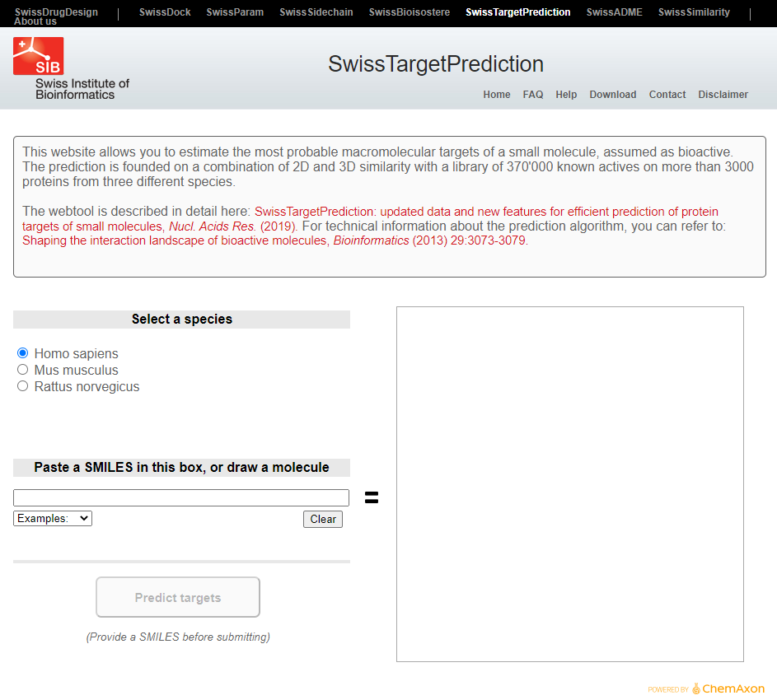Open SwissADME in the top navigation

[x=614, y=12]
